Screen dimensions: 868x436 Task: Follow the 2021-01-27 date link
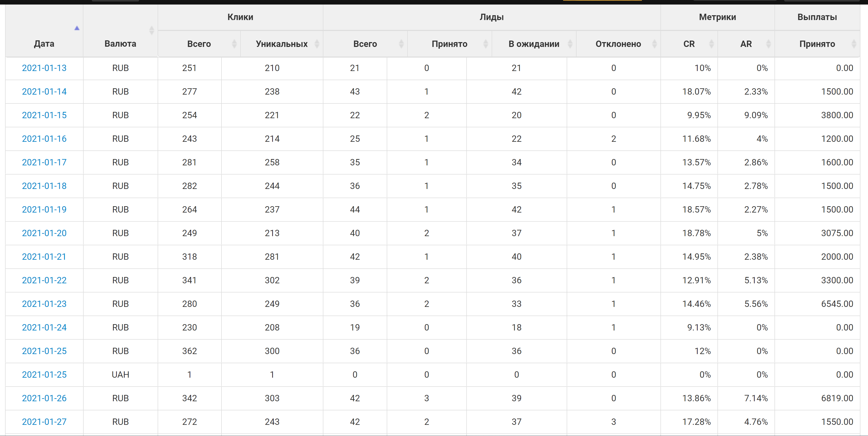(44, 422)
